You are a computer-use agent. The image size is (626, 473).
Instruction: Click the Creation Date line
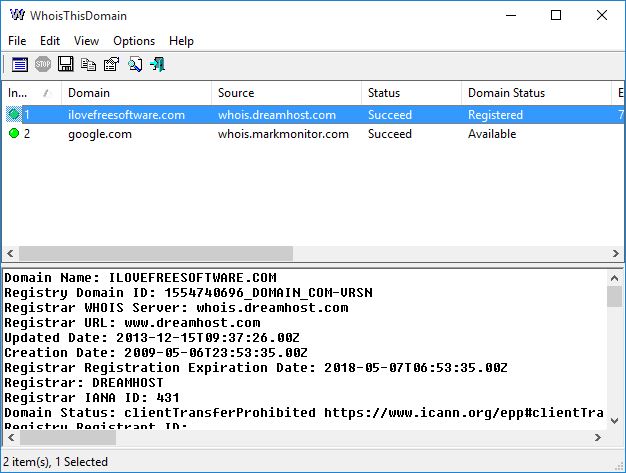coord(156,353)
